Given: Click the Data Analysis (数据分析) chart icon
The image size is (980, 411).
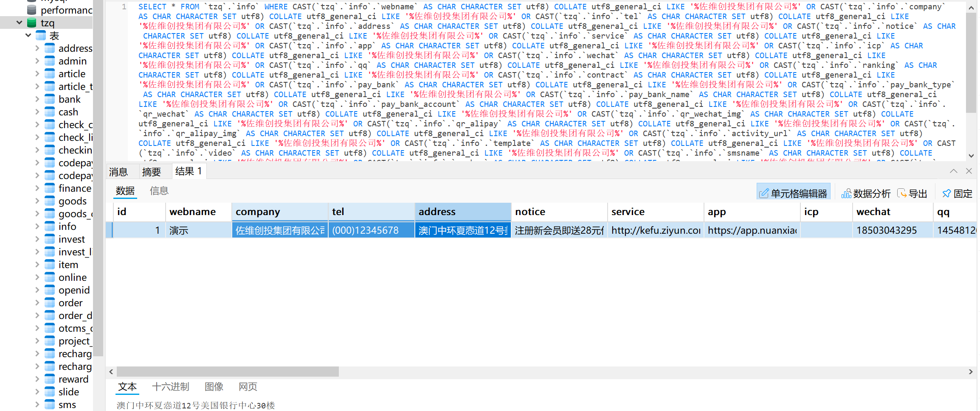Looking at the screenshot, I should (846, 194).
